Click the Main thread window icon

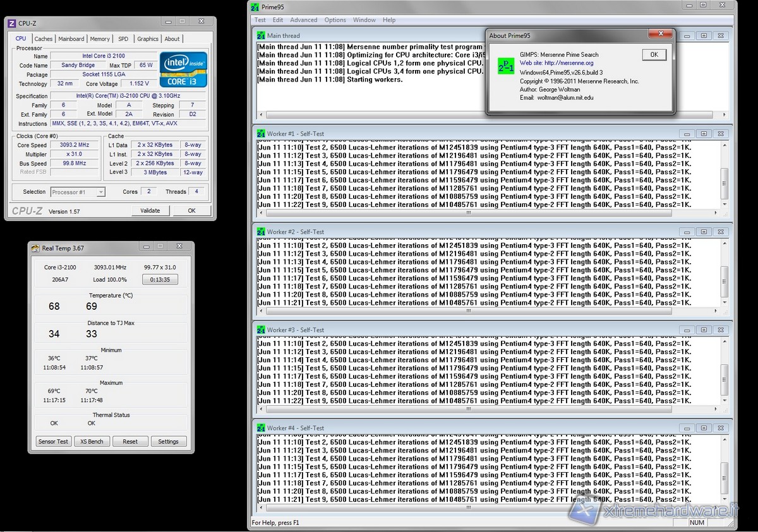(260, 35)
